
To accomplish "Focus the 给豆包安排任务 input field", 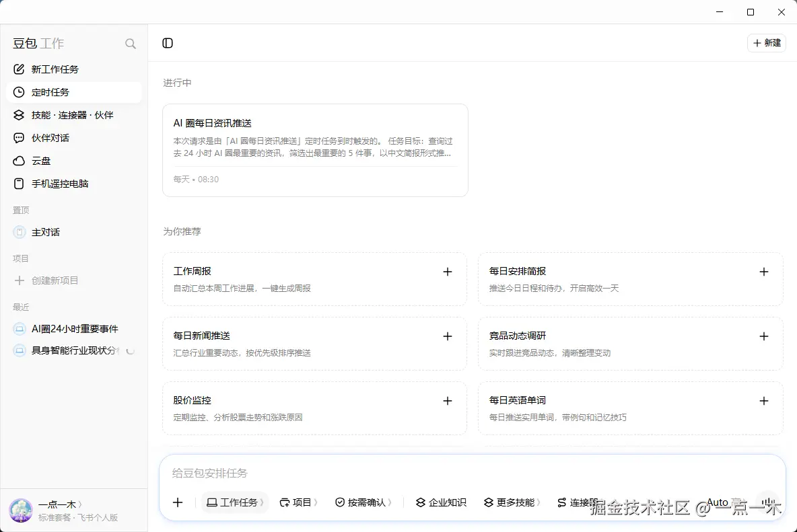I will [472, 473].
